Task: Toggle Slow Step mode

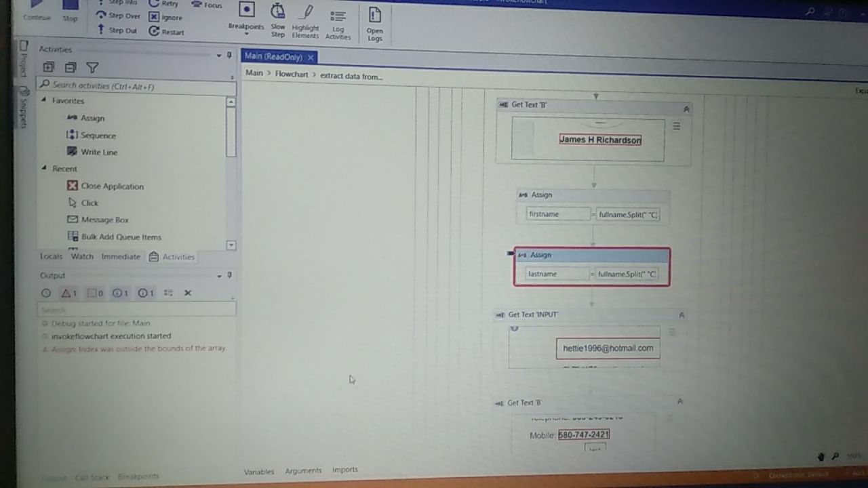Action: (278, 20)
